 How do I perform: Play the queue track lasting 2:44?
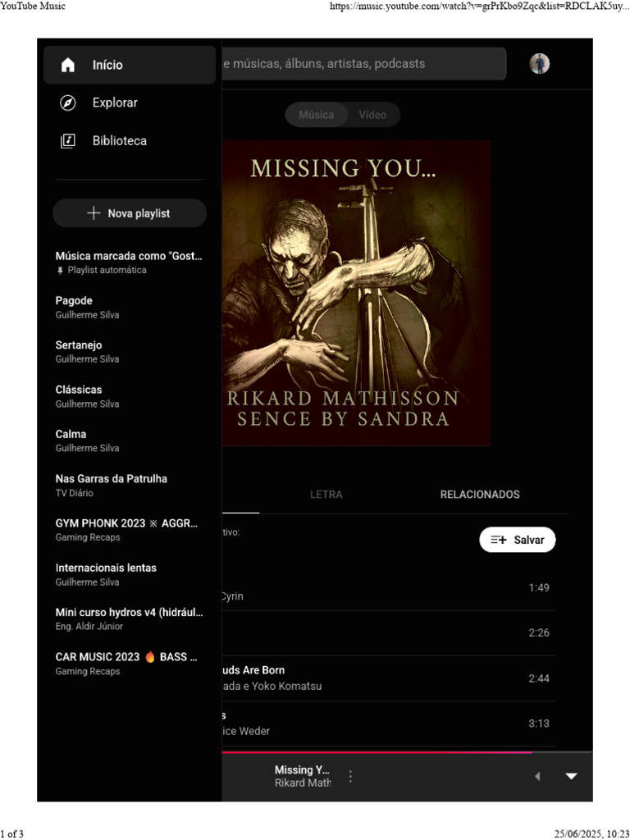point(389,678)
